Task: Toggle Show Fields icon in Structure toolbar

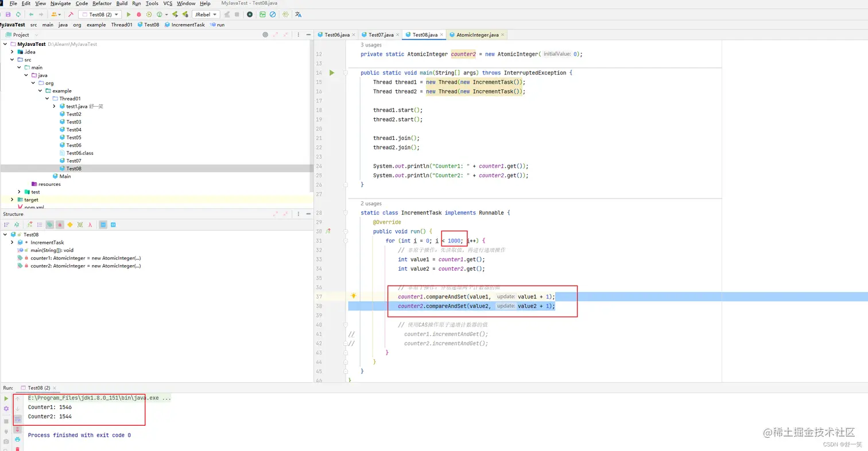Action: (x=50, y=225)
